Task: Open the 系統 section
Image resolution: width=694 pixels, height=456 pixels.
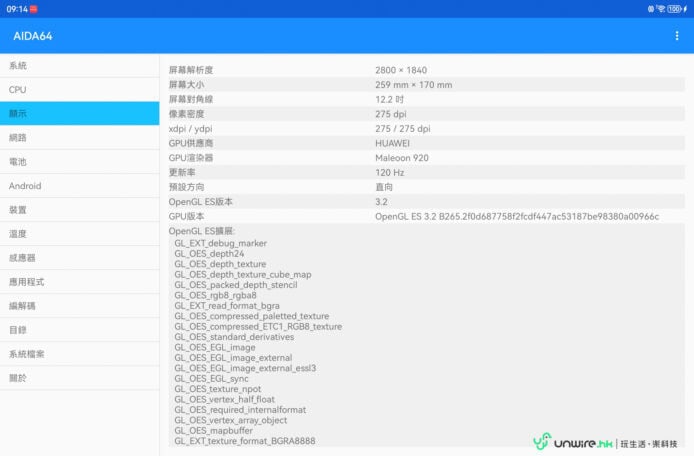Action: [80, 66]
